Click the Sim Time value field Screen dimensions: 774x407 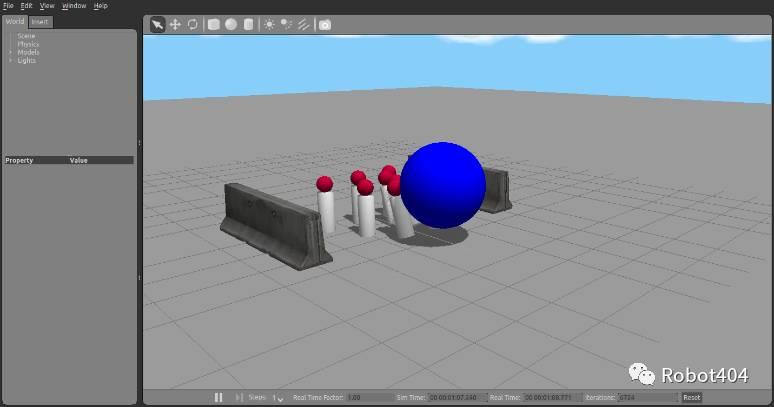458,397
